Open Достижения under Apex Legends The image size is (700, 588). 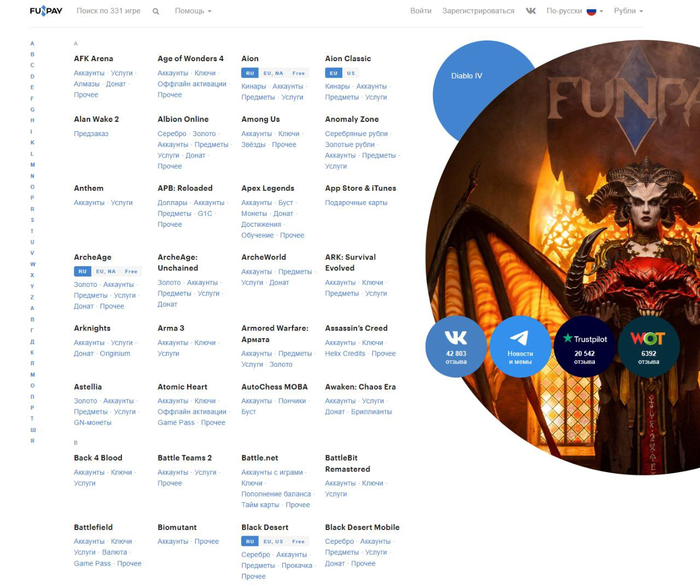click(x=261, y=224)
